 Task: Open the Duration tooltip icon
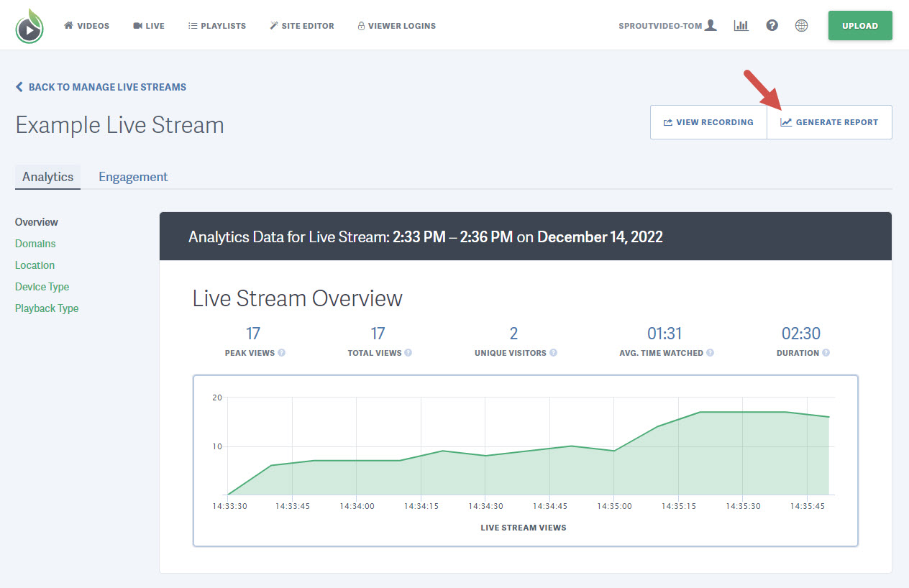826,352
